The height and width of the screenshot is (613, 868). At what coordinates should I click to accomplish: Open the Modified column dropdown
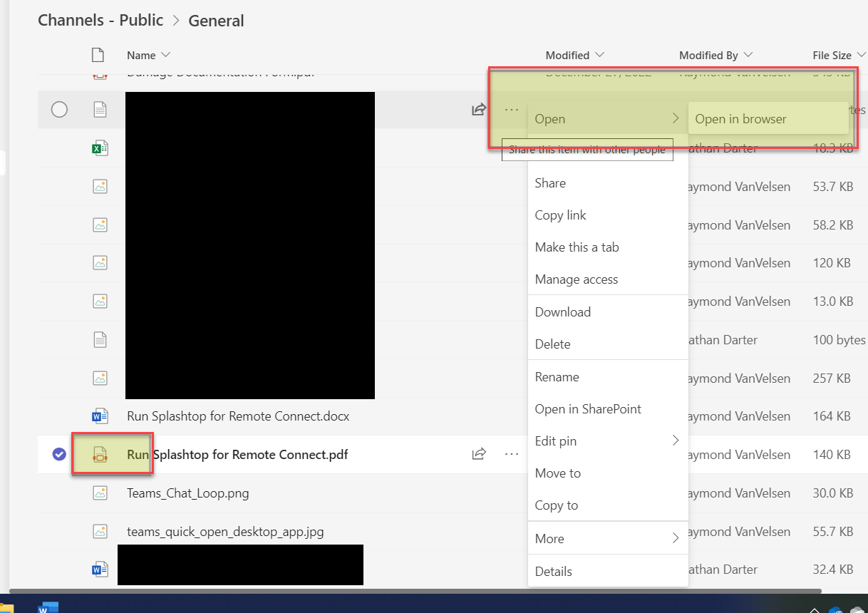(599, 55)
